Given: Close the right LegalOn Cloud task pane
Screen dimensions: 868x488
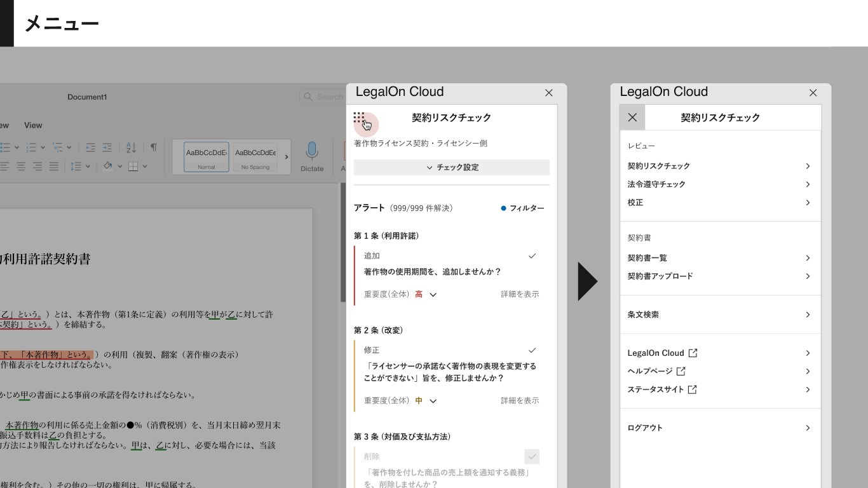Looking at the screenshot, I should point(813,93).
